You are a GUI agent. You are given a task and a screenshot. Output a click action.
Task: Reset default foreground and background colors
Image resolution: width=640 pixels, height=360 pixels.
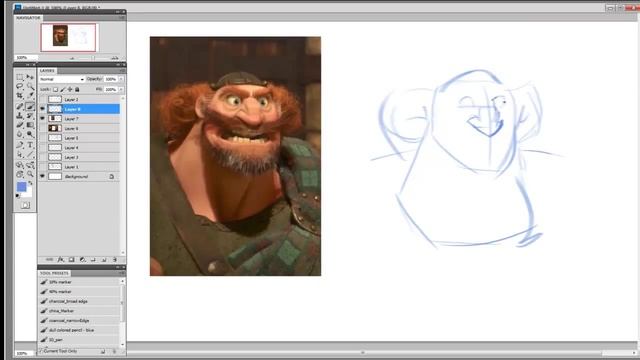click(x=17, y=196)
